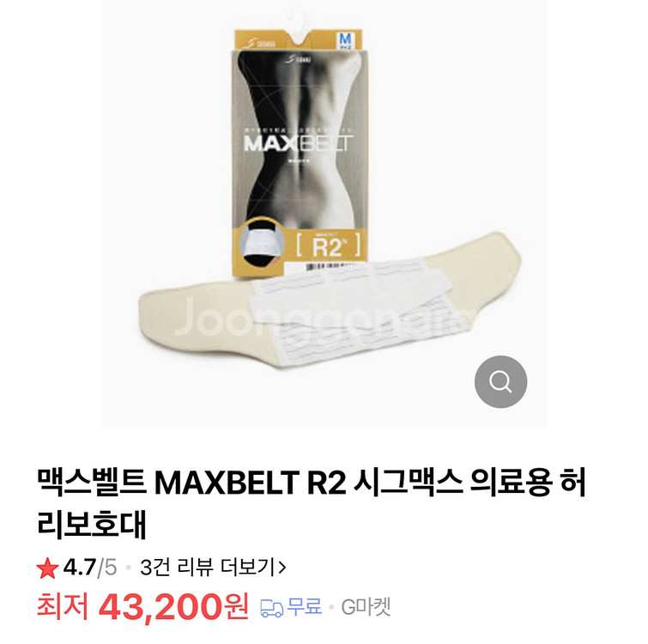The image size is (648, 644).
Task: Tap the M size label on box
Action: (345, 40)
